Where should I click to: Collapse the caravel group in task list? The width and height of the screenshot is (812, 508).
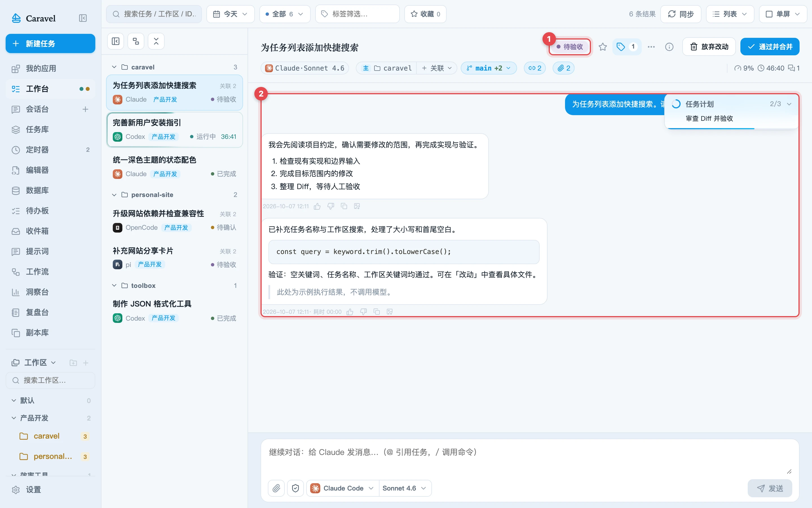[114, 67]
